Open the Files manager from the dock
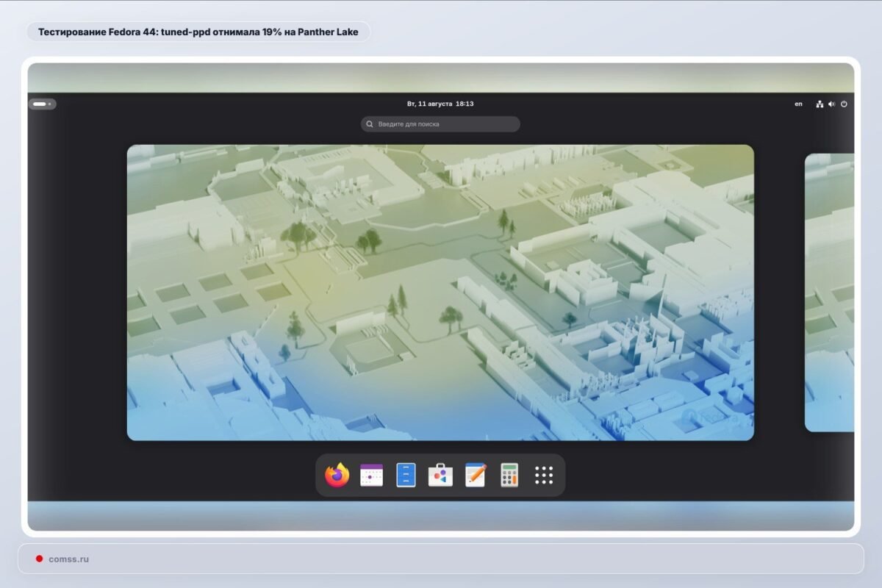Screen dimensions: 882x588 pyautogui.click(x=406, y=476)
